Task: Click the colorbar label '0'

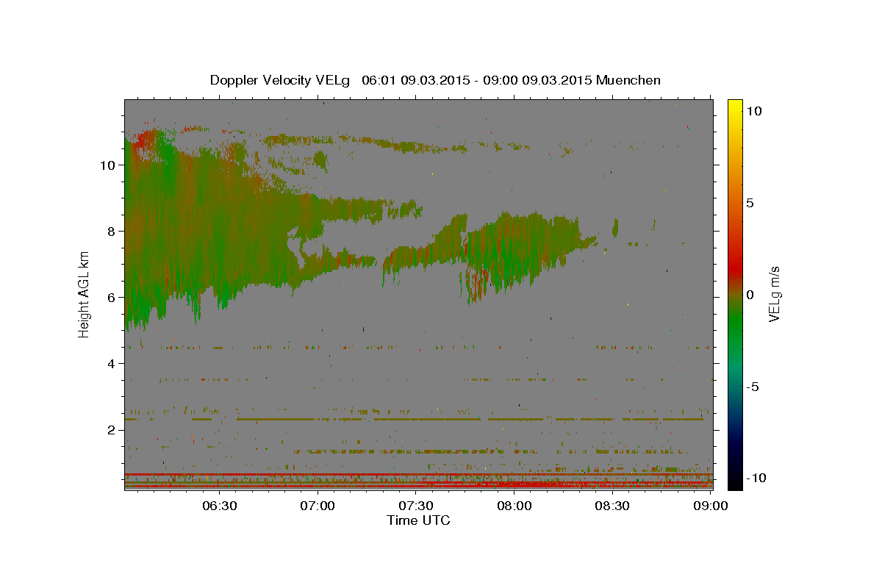Action: coord(750,295)
